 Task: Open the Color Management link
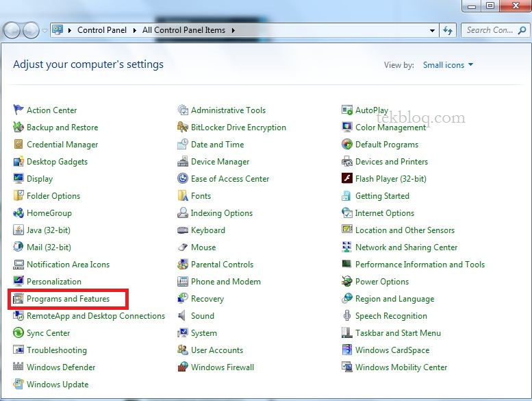390,127
